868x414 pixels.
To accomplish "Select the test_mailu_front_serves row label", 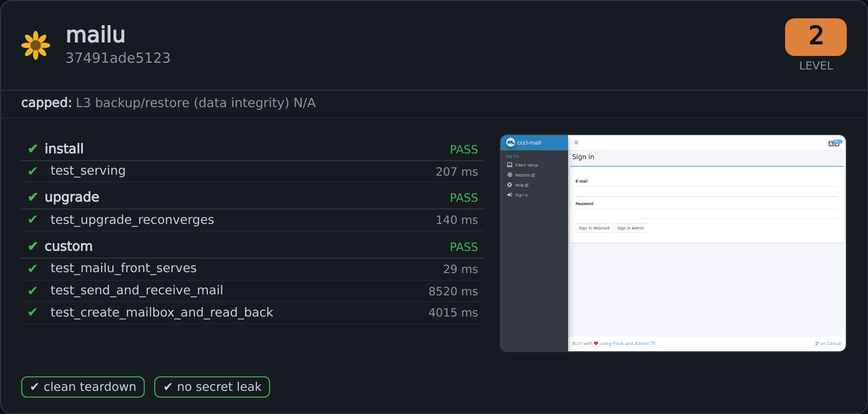I will 123,268.
